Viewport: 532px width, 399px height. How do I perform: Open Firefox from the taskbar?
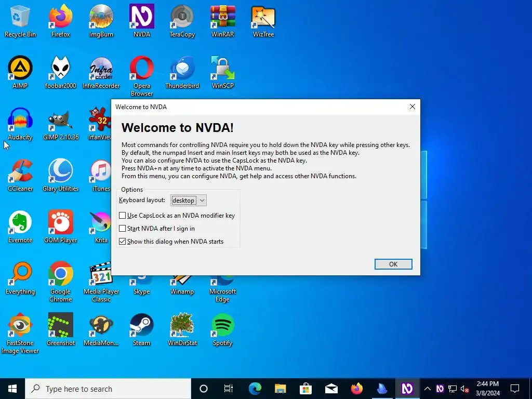[x=356, y=389]
